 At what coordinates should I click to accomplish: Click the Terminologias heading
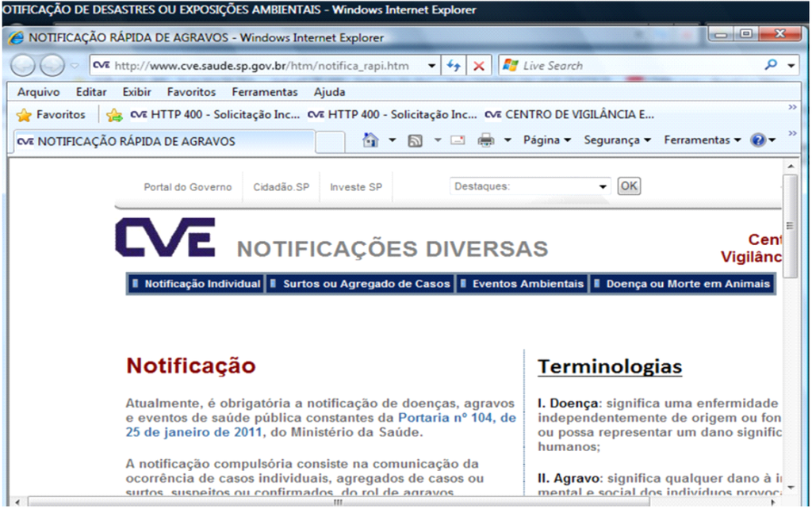pyautogui.click(x=610, y=366)
